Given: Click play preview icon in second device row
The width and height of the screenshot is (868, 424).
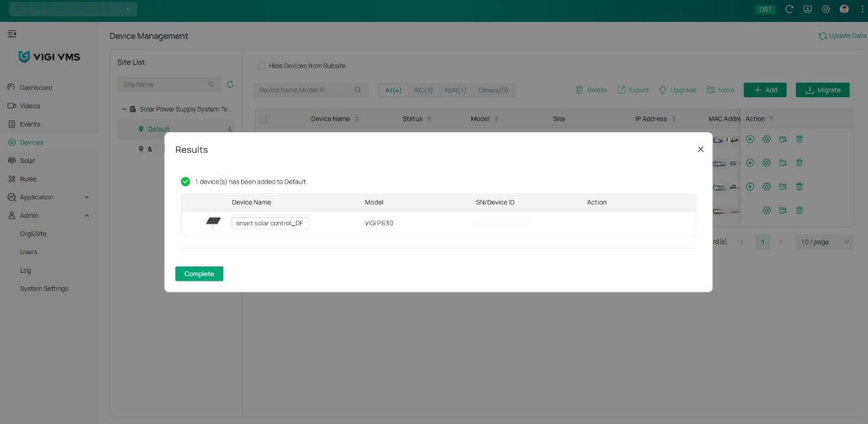Looking at the screenshot, I should 750,163.
